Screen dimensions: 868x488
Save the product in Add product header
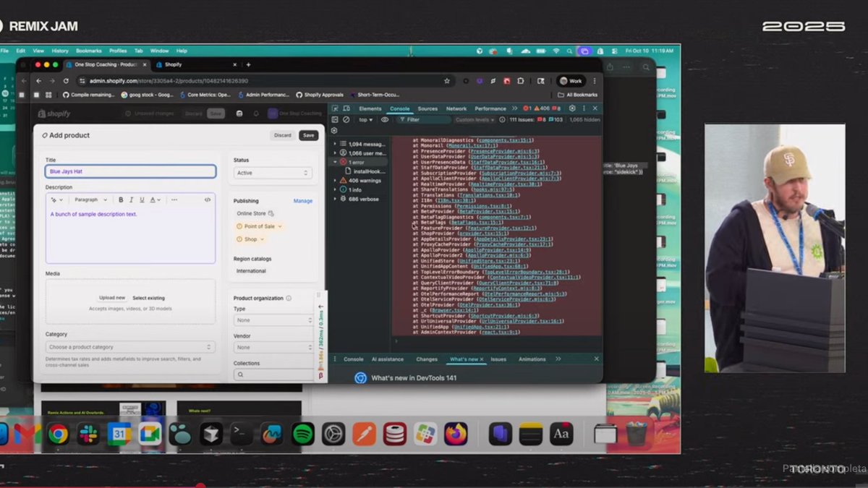tap(309, 135)
